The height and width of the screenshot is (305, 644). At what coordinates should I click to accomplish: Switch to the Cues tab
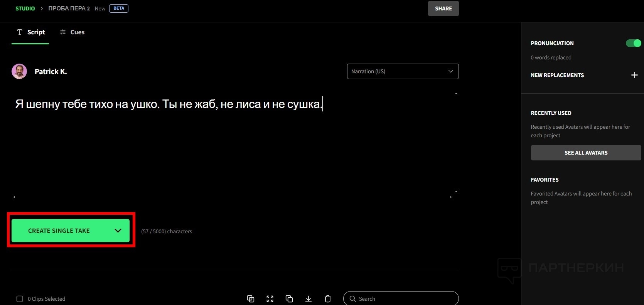coord(72,32)
